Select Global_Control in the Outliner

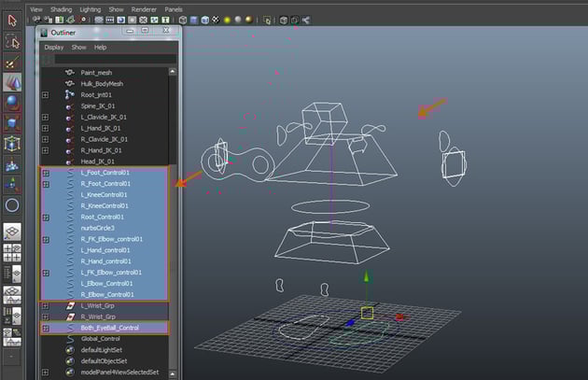102,338
